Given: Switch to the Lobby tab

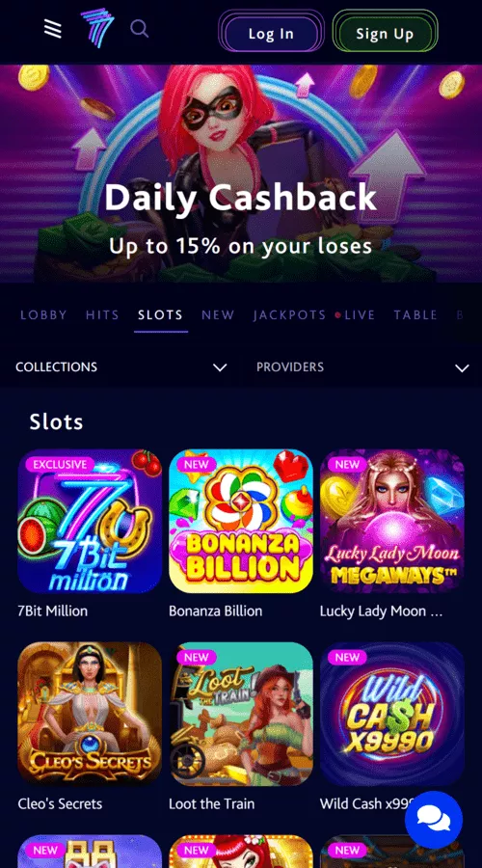Looking at the screenshot, I should click(43, 315).
